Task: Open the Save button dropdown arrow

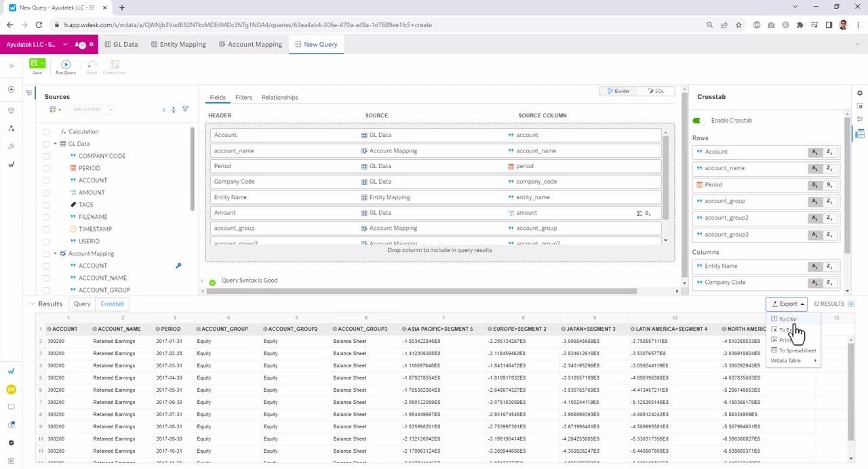Action: click(42, 64)
